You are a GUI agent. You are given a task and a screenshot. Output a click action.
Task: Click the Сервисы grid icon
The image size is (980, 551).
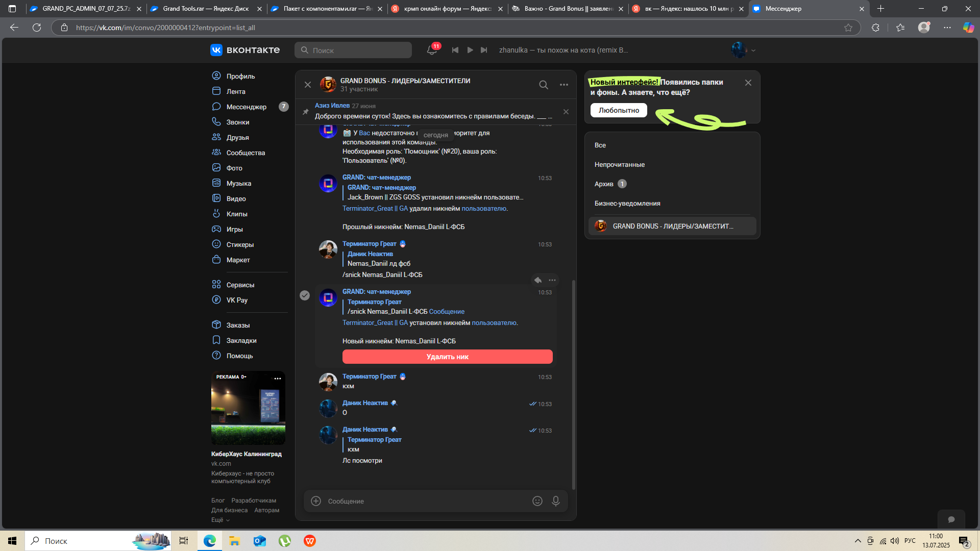click(x=216, y=285)
